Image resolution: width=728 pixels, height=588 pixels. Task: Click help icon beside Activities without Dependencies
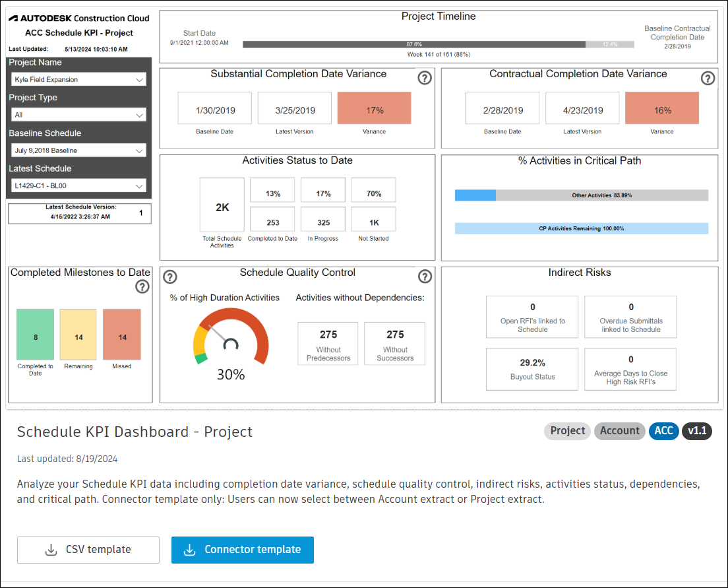425,277
